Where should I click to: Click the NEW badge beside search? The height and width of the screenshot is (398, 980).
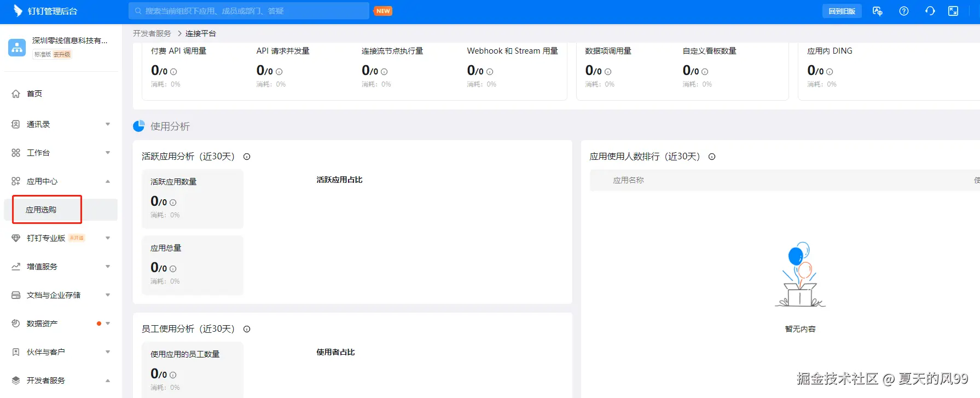[383, 11]
